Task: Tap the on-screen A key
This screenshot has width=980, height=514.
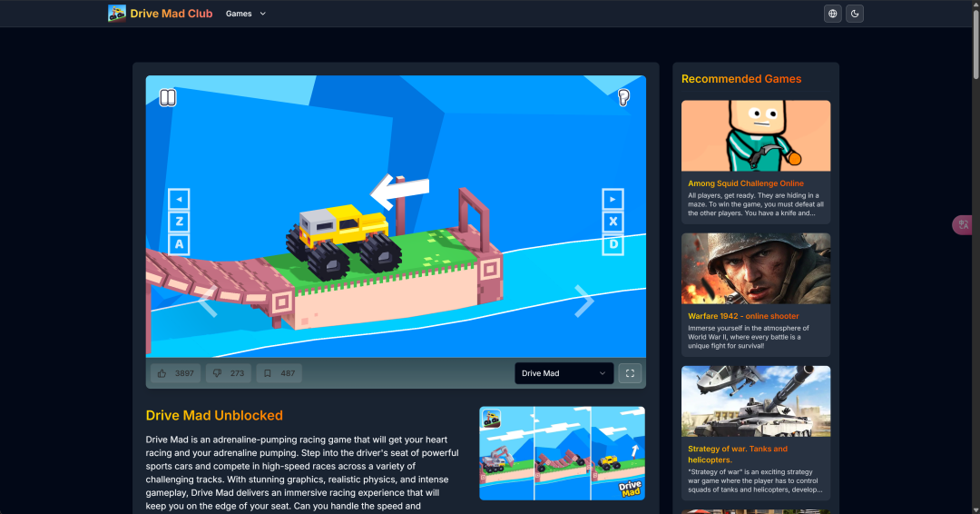Action: click(x=179, y=244)
